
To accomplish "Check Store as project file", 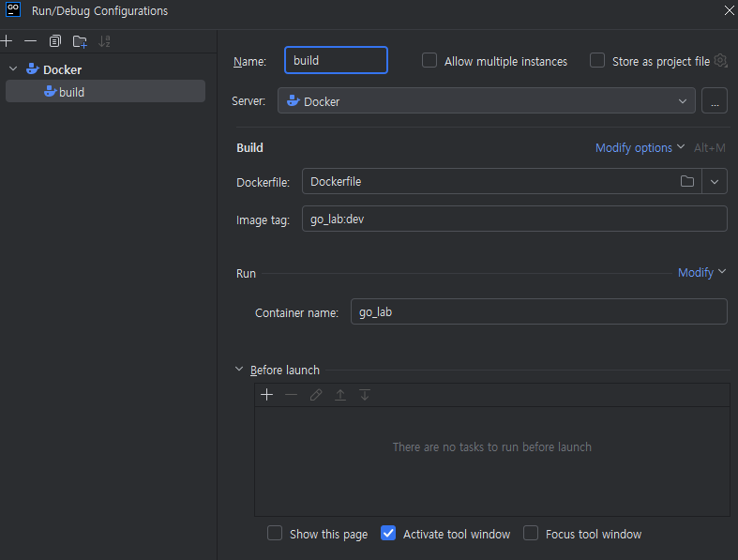I will pyautogui.click(x=597, y=61).
